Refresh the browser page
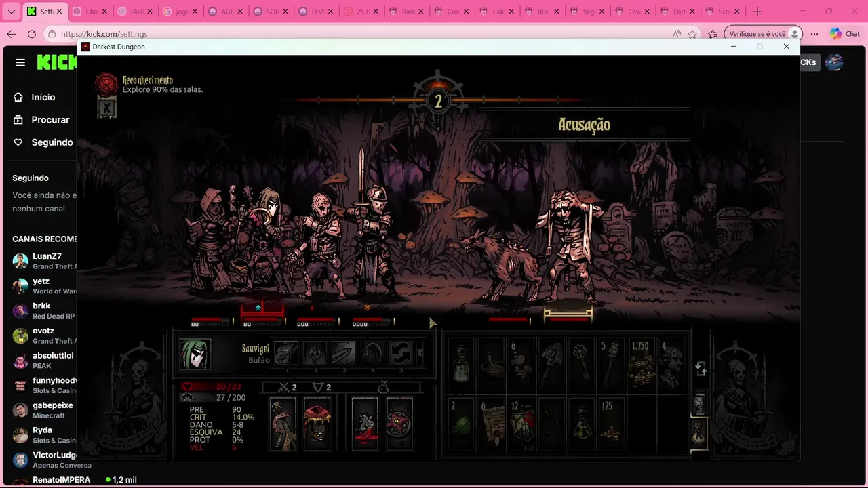Viewport: 868px width, 488px height. pos(32,34)
